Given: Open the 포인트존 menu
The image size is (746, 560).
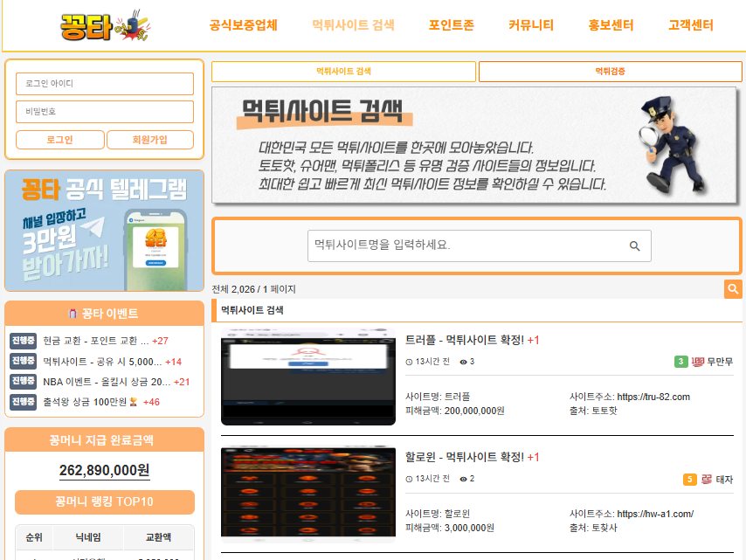Looking at the screenshot, I should point(452,25).
